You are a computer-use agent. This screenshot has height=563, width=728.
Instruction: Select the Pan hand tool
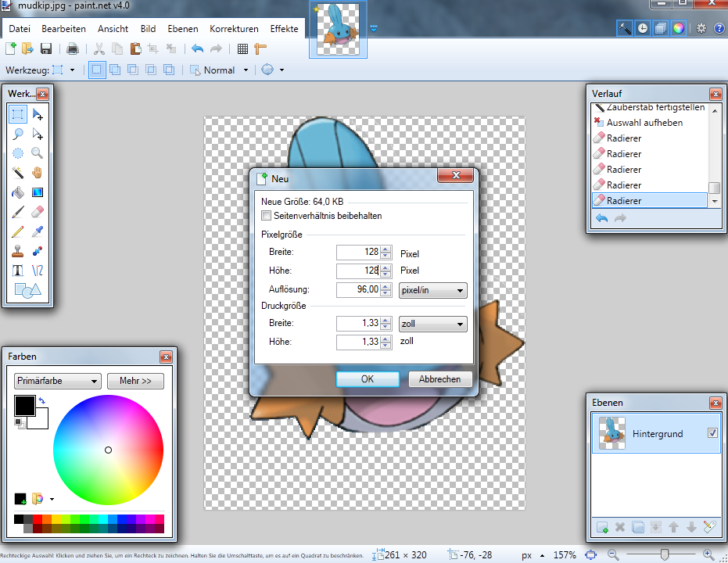(37, 173)
